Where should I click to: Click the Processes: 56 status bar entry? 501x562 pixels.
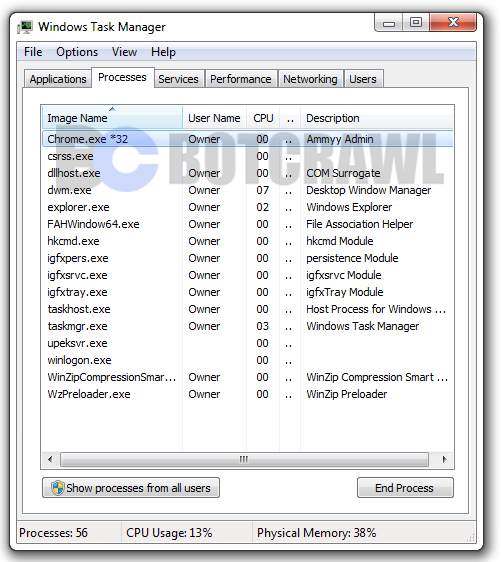53,533
